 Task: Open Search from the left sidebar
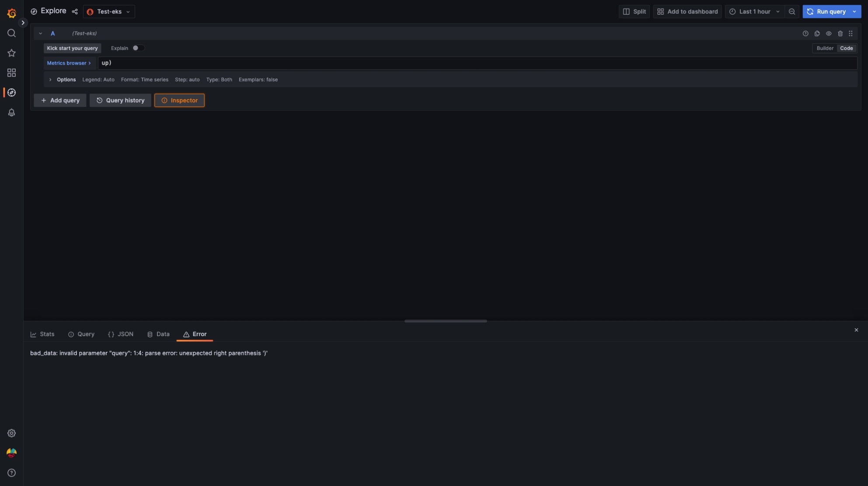click(11, 33)
